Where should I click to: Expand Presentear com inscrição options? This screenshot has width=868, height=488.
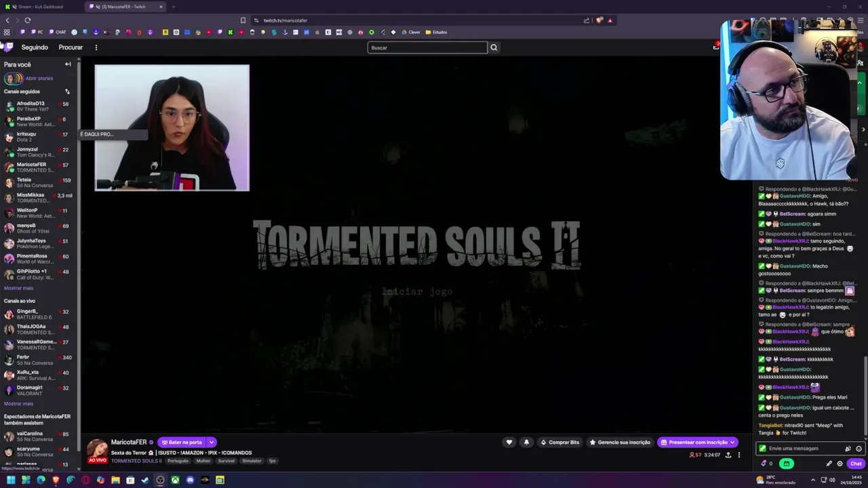click(733, 442)
